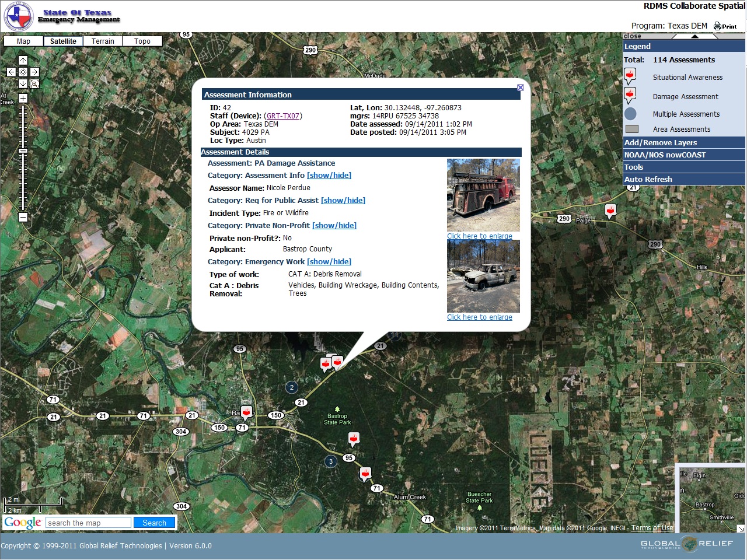Zoom in with the plus button
The image size is (747, 560).
coord(23,99)
